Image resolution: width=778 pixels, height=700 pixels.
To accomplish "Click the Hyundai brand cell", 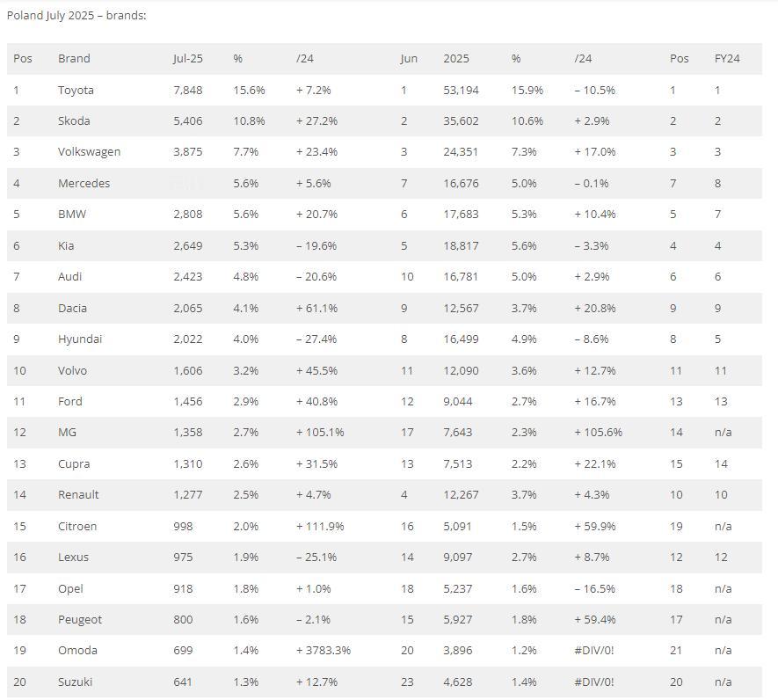I will [x=79, y=339].
